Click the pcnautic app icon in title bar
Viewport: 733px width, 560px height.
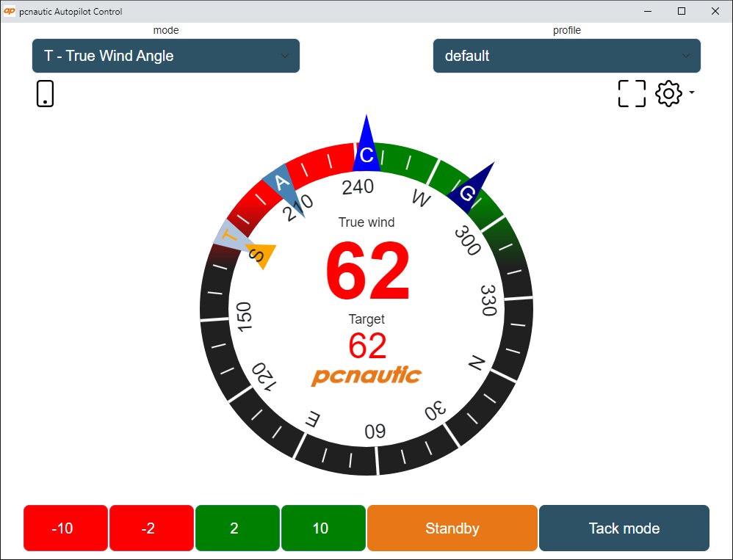pos(10,11)
